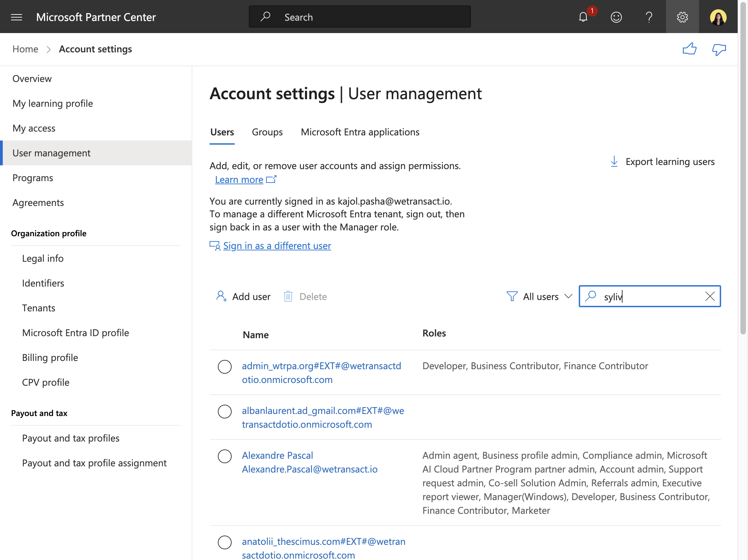Open Payout and tax profiles
This screenshot has width=748, height=560.
(71, 438)
